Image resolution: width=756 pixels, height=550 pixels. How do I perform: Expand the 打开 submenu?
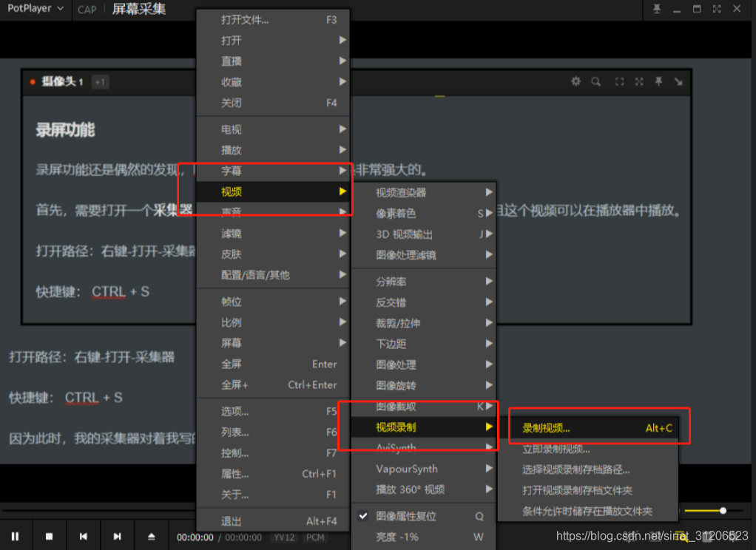[273, 41]
